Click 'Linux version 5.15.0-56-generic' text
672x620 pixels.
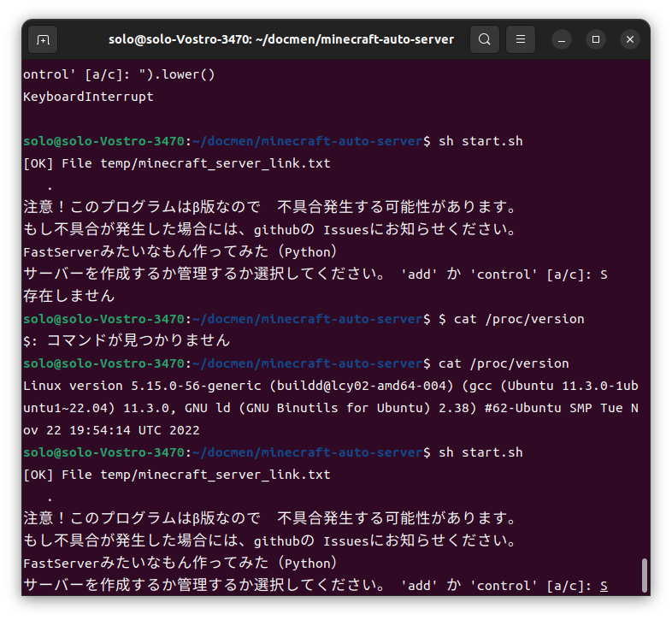click(142, 386)
